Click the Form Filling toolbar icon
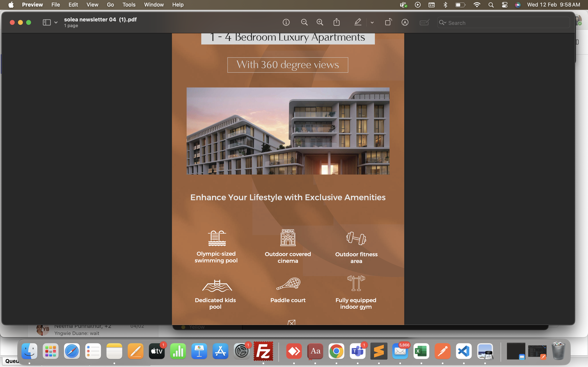Viewport: 588px width, 367px height. (424, 23)
